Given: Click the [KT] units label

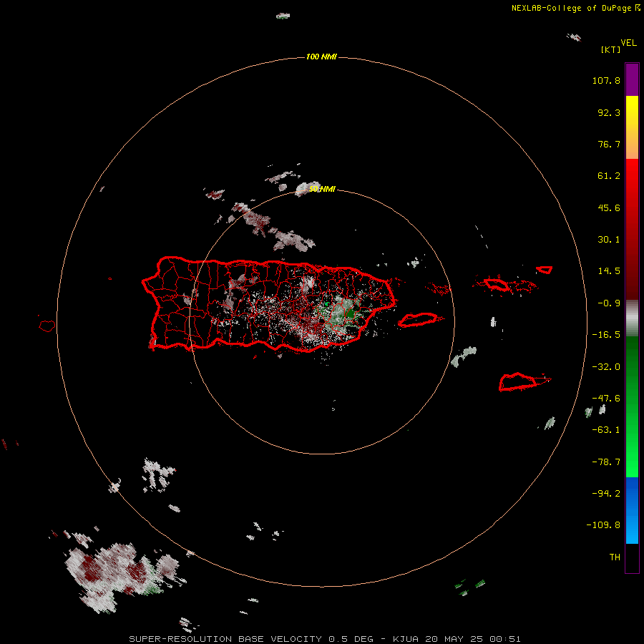Looking at the screenshot, I should (611, 49).
